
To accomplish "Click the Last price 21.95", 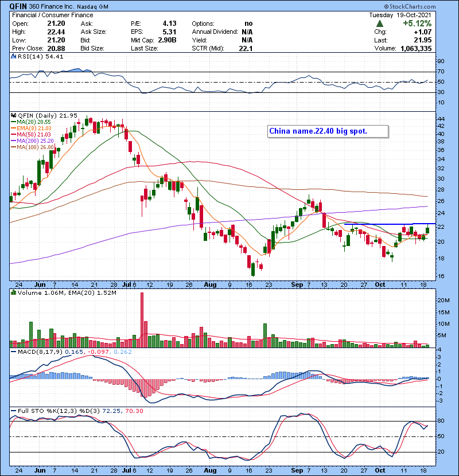I will [x=423, y=40].
